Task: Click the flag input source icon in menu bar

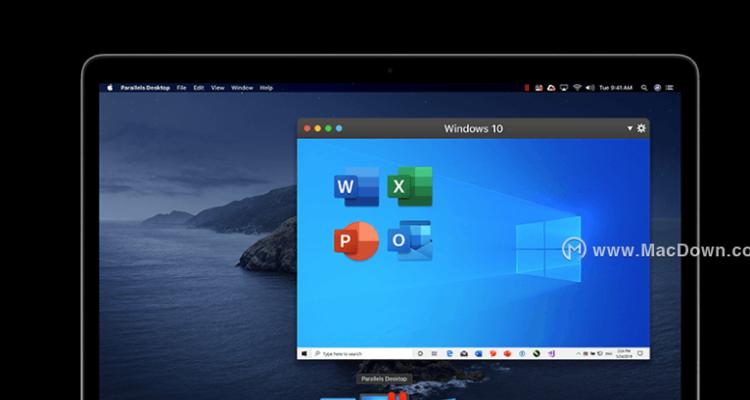Action: pos(539,88)
